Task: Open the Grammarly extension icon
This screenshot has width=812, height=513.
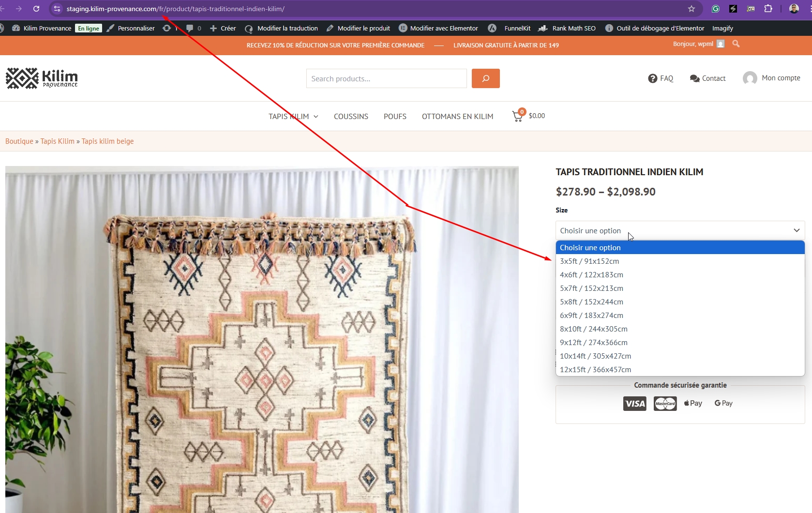Action: click(x=716, y=9)
